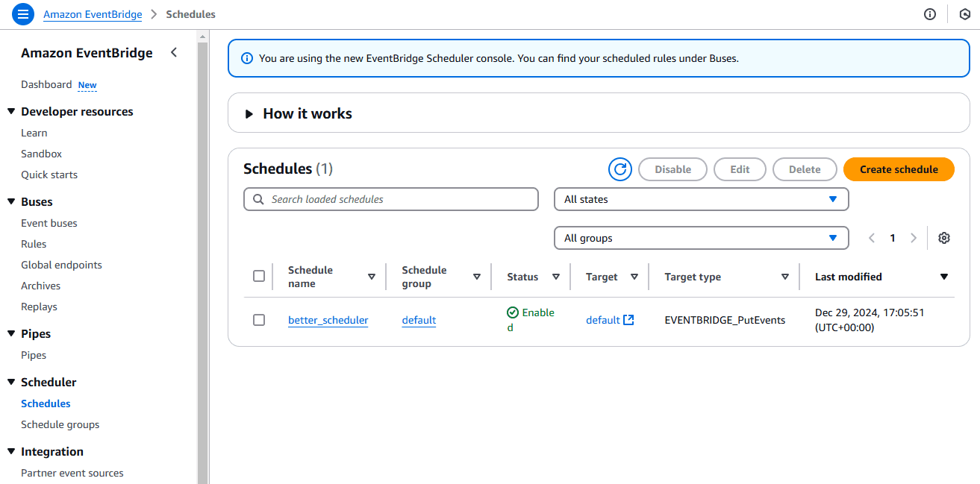Click the New badge beside Dashboard
Screen dimensions: 980x484
coord(87,85)
